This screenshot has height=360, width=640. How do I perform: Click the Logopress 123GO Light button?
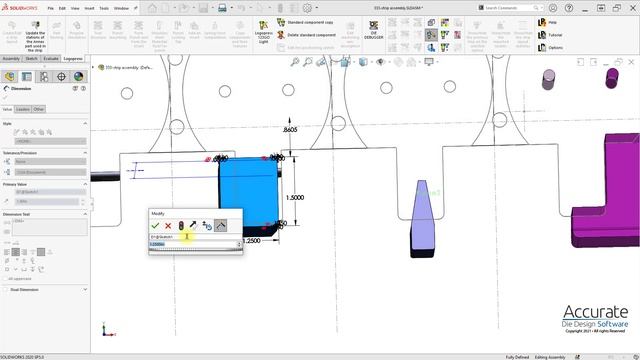point(264,32)
